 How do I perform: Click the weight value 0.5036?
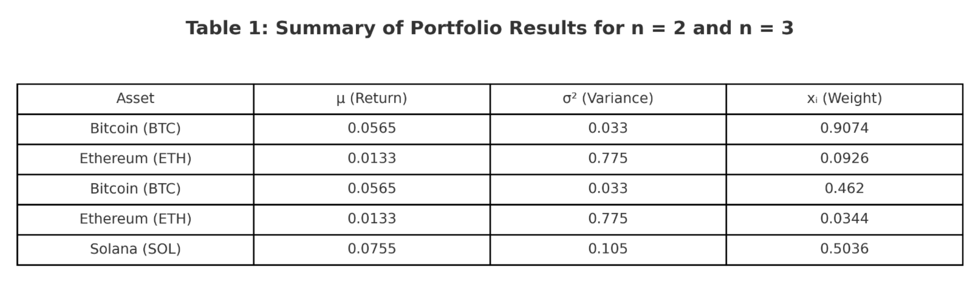pyautogui.click(x=844, y=249)
